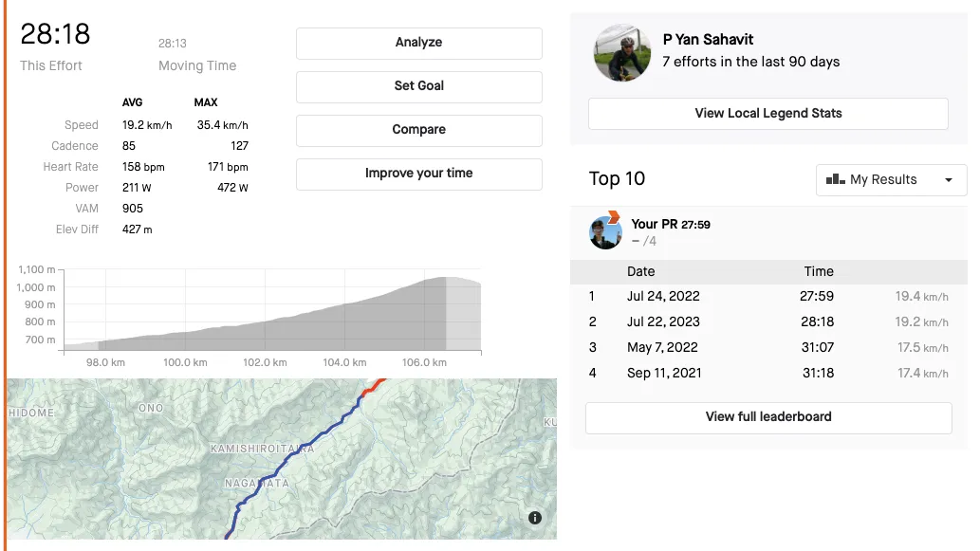Image resolution: width=980 pixels, height=551 pixels.
Task: Open the Compare option
Action: [418, 130]
